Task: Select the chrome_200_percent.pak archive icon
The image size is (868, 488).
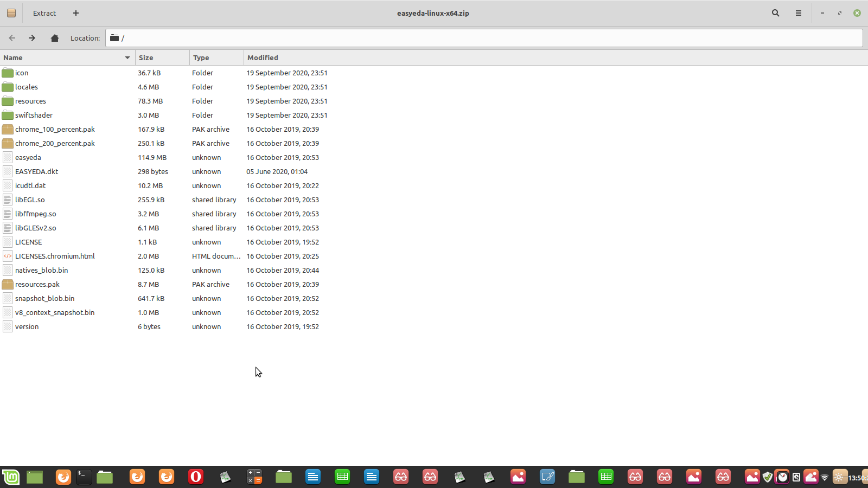Action: (x=8, y=143)
